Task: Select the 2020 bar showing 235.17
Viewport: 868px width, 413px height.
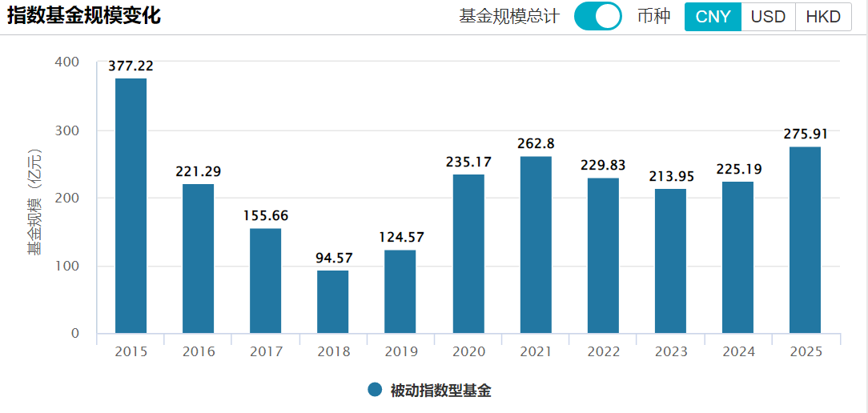Action: [x=468, y=254]
